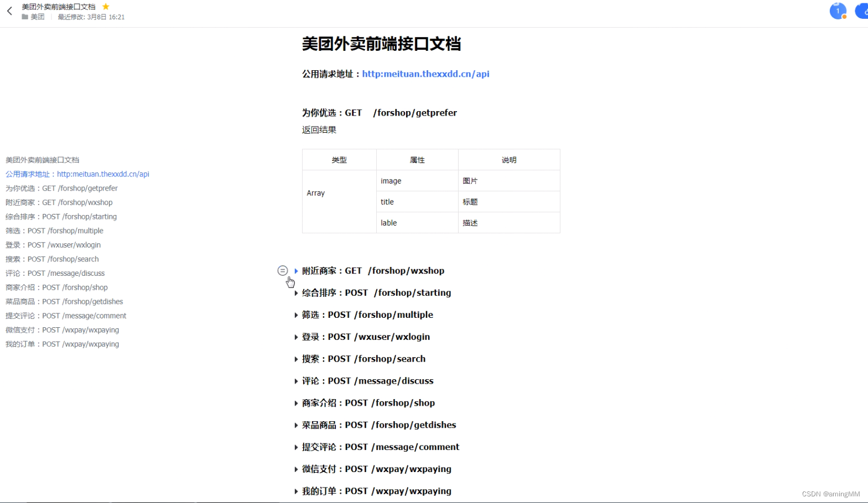
Task: Open the 美团 folder icon in header
Action: point(25,17)
